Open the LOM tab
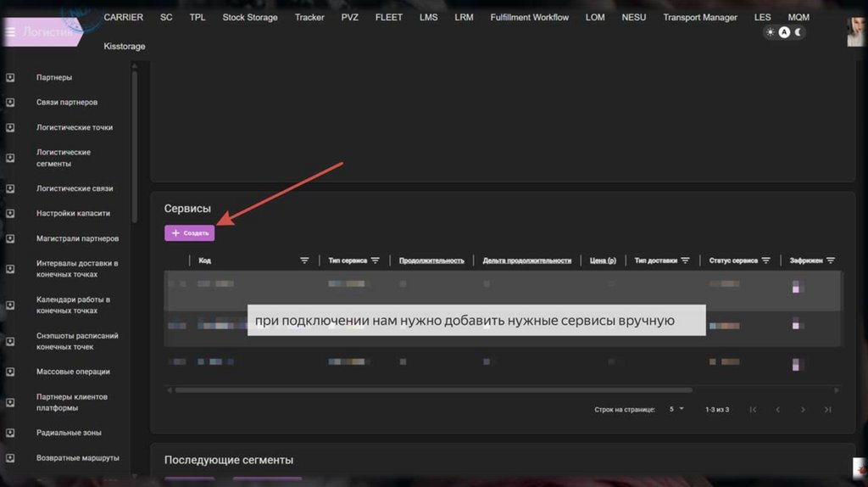The height and width of the screenshot is (487, 868). point(595,17)
